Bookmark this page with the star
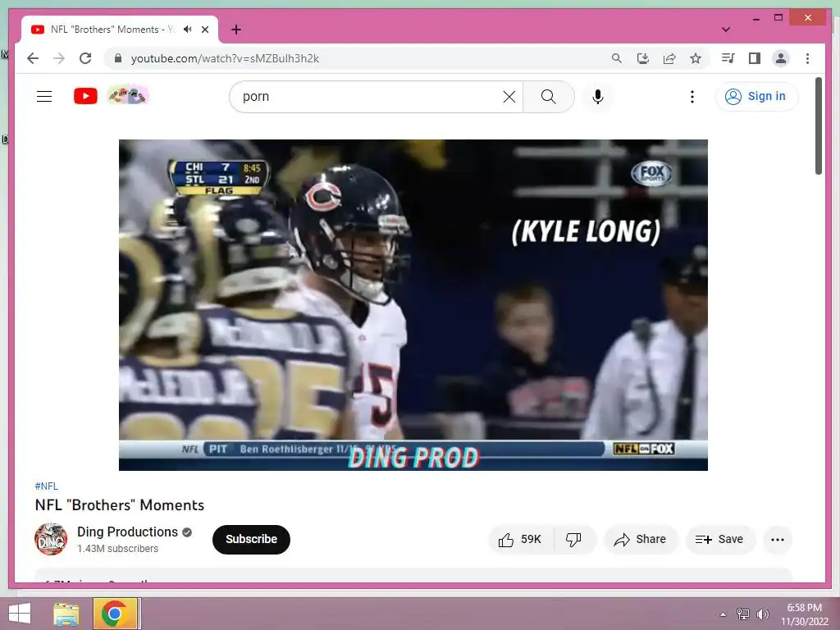Screen dimensions: 840x630 [x=696, y=58]
